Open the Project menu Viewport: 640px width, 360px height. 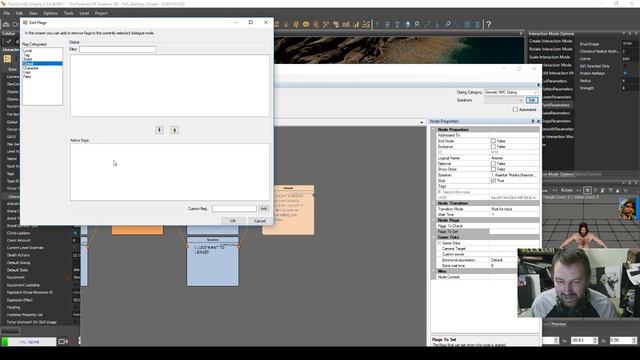coord(101,13)
